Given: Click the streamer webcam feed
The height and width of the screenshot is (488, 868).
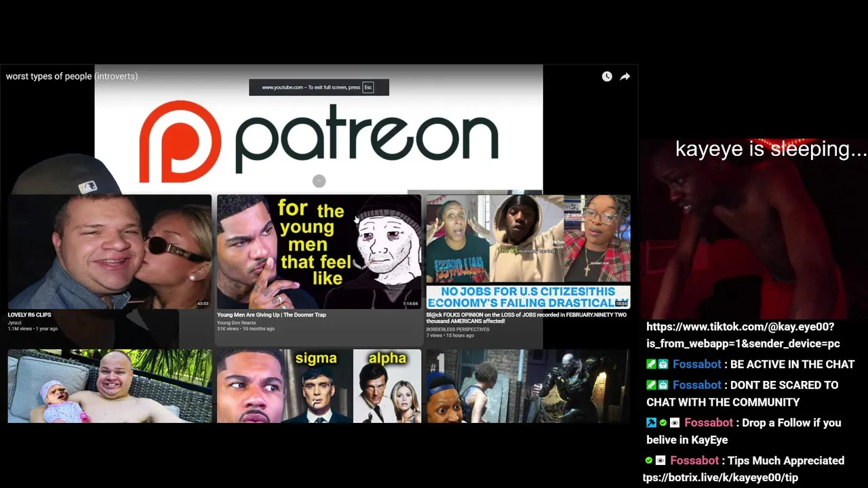Looking at the screenshot, I should (754, 228).
